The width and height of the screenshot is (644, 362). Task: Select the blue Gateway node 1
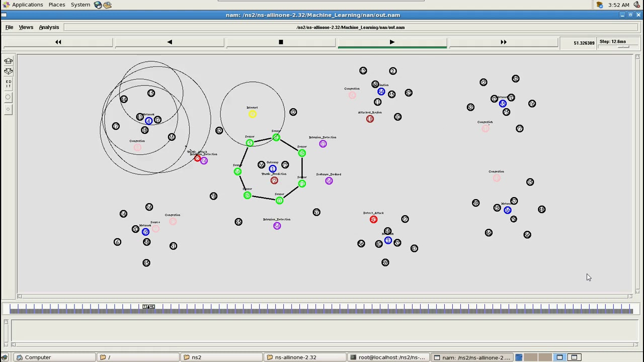pos(272,168)
